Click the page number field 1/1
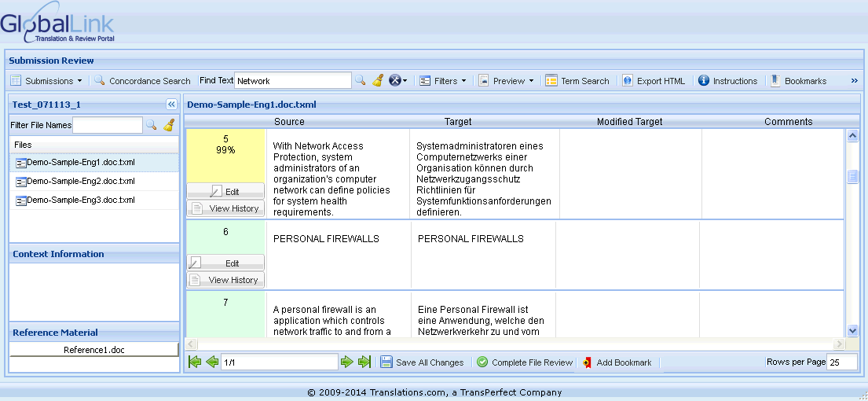This screenshot has height=401, width=868. [280, 362]
